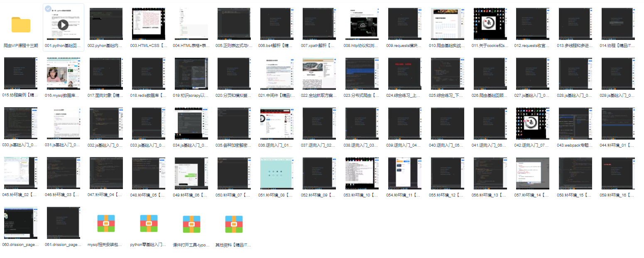Open the 其他资料 archive icon
This screenshot has height=258, width=644.
[234, 224]
